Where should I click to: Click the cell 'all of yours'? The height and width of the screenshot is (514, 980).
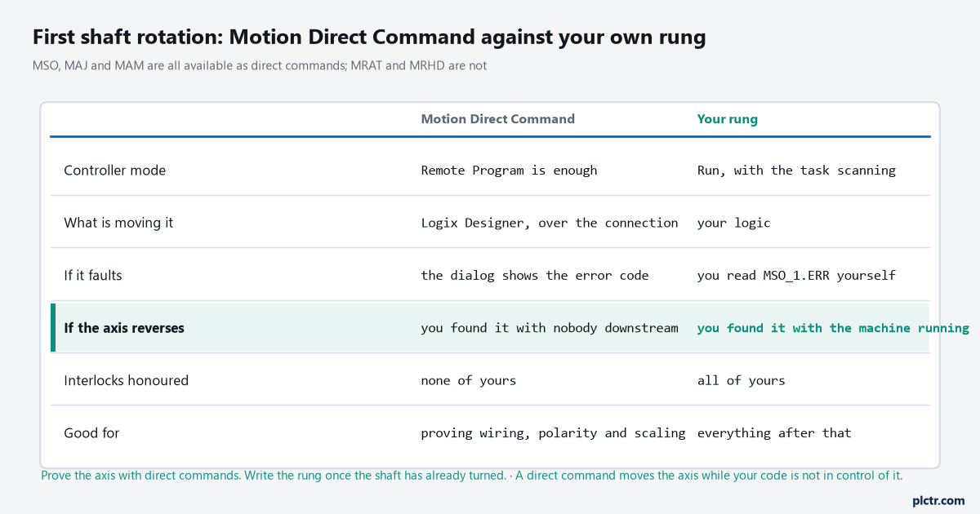point(742,380)
